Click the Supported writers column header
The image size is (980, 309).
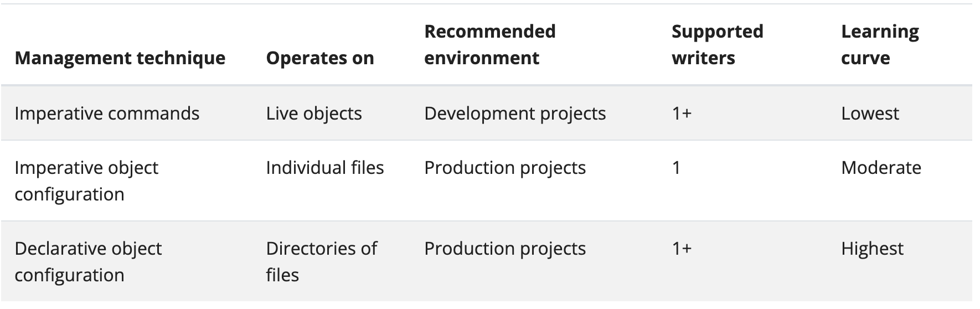pyautogui.click(x=717, y=45)
